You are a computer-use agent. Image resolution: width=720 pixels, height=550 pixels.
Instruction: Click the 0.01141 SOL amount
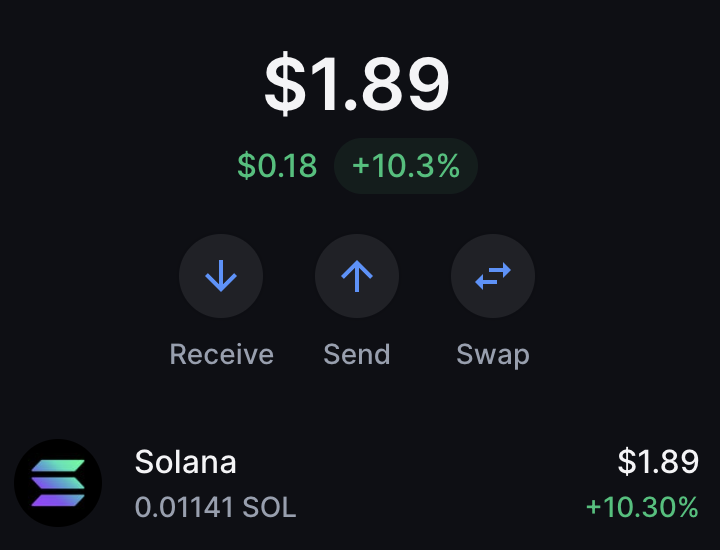(215, 507)
